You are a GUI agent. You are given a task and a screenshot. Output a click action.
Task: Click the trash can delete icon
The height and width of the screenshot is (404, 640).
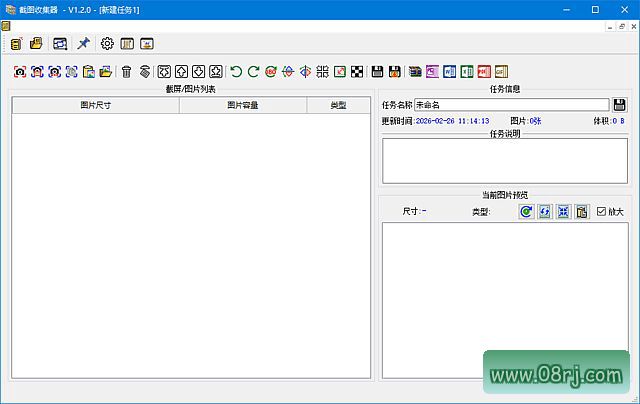pyautogui.click(x=126, y=71)
